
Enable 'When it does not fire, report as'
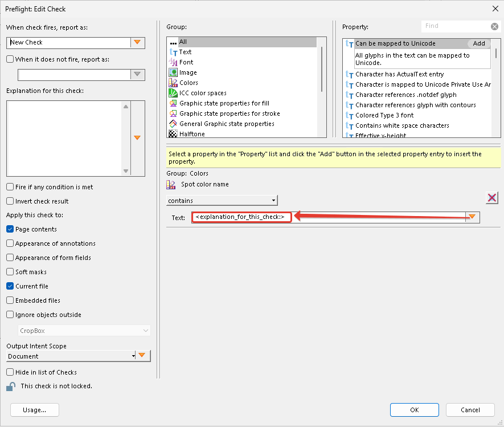point(10,59)
